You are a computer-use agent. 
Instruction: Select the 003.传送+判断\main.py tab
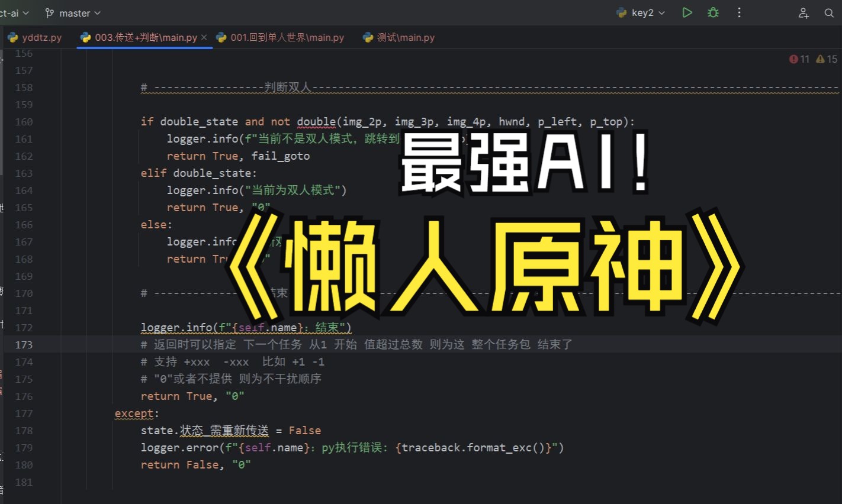tap(140, 37)
